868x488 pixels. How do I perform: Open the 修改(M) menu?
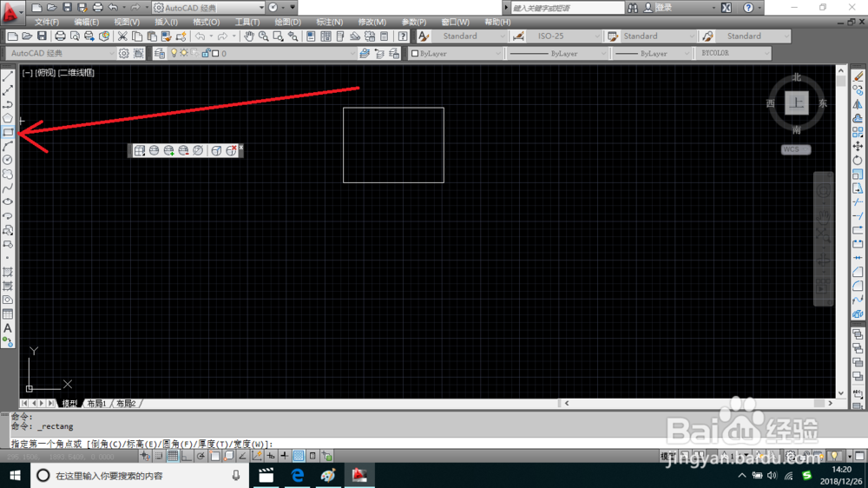372,23
